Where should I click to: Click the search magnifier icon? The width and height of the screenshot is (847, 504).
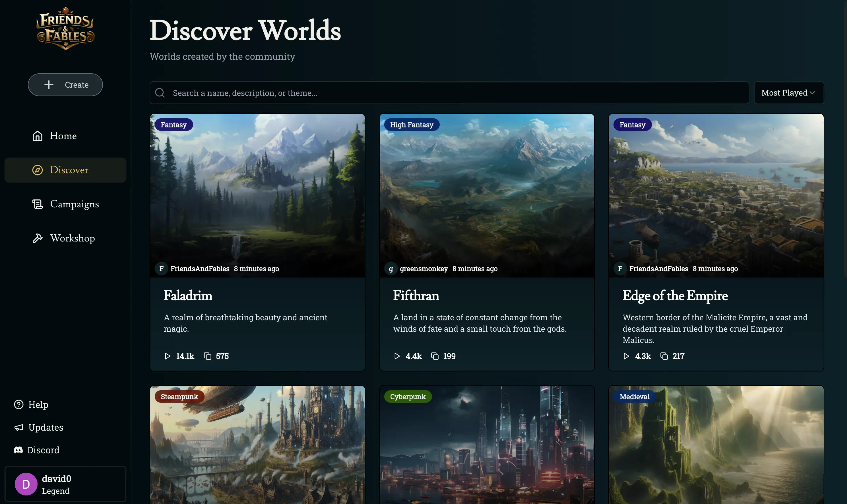click(x=160, y=92)
